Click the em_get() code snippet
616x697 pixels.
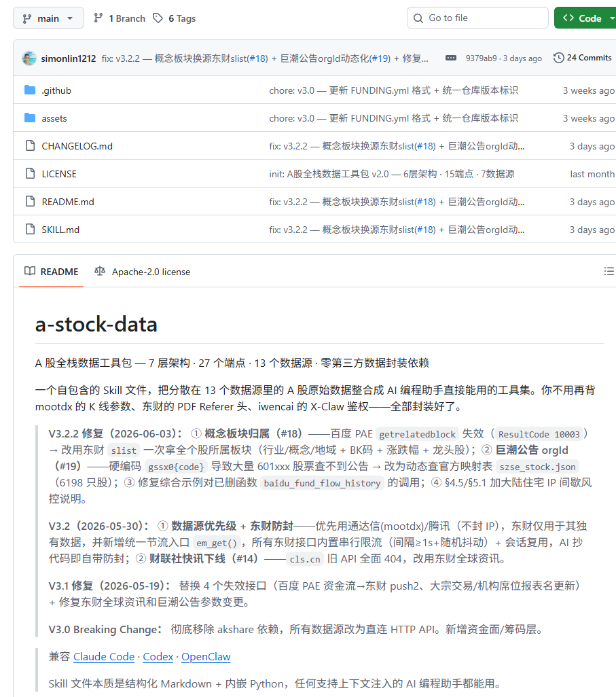(x=217, y=543)
